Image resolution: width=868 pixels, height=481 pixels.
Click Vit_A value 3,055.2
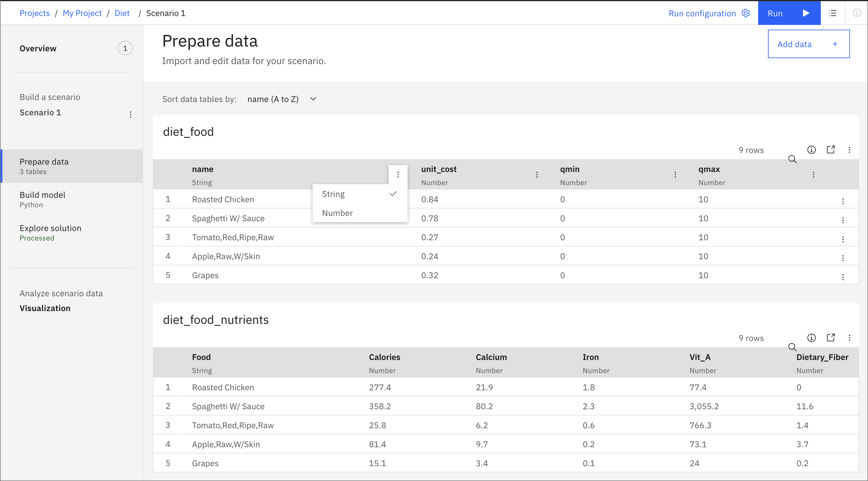tap(704, 406)
